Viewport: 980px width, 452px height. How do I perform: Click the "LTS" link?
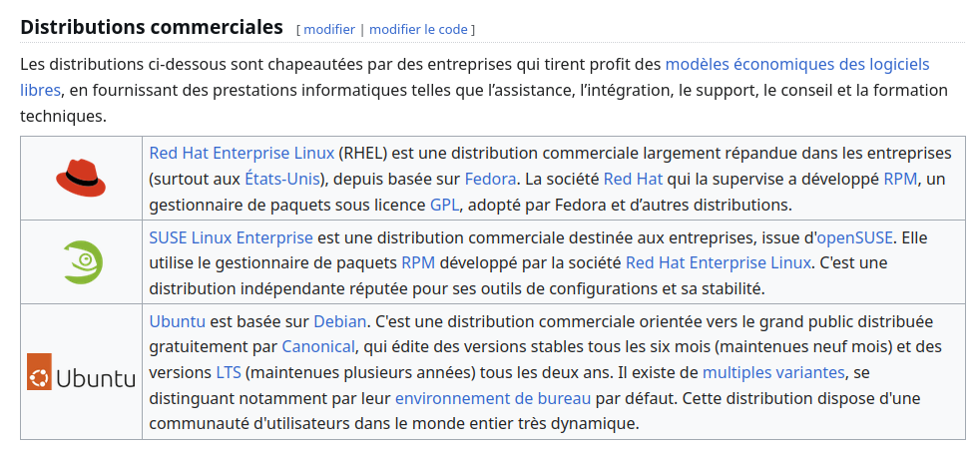(x=229, y=372)
